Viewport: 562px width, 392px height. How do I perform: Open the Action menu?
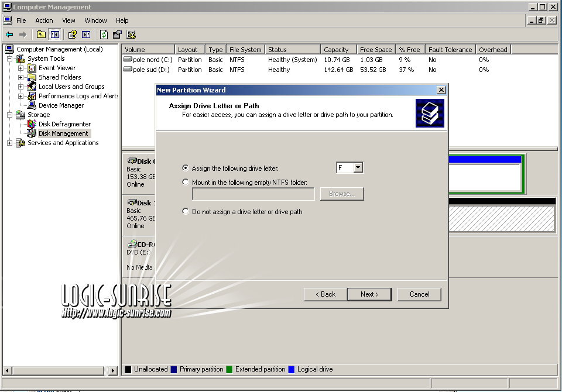point(44,20)
